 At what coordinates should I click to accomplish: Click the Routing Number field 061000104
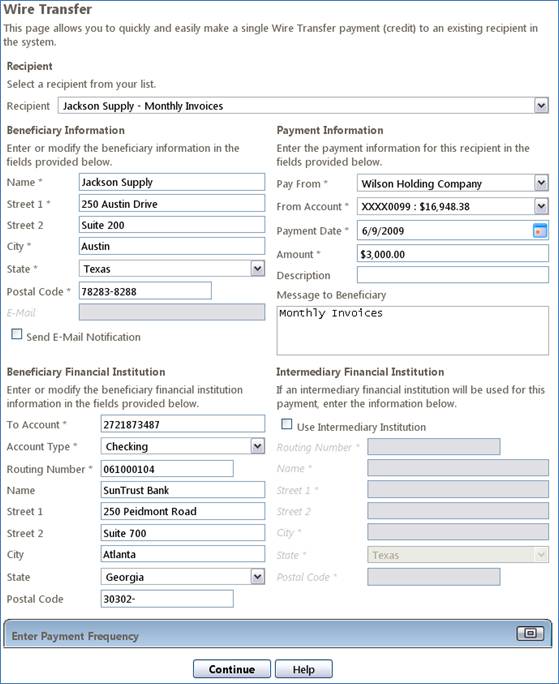tap(167, 469)
